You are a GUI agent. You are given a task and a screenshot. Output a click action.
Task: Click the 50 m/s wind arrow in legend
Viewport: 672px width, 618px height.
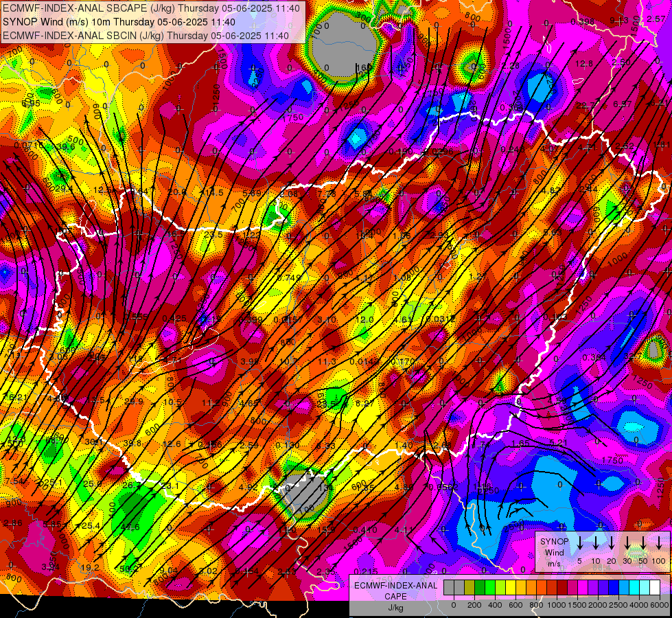click(x=643, y=542)
